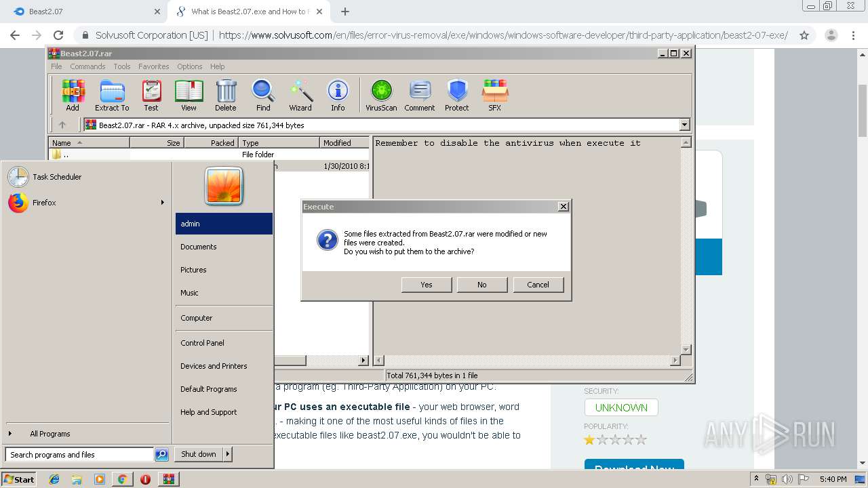Close the Execute dialog
The image size is (868, 488).
click(x=563, y=207)
